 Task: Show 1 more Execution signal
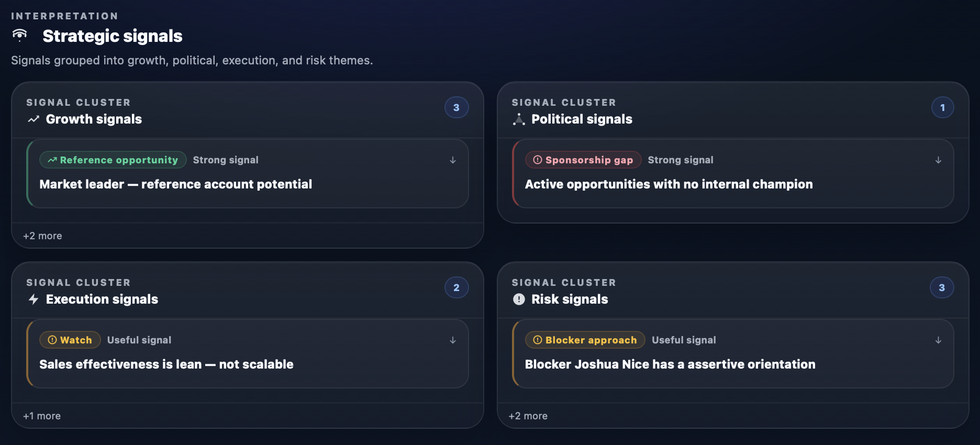click(x=42, y=416)
